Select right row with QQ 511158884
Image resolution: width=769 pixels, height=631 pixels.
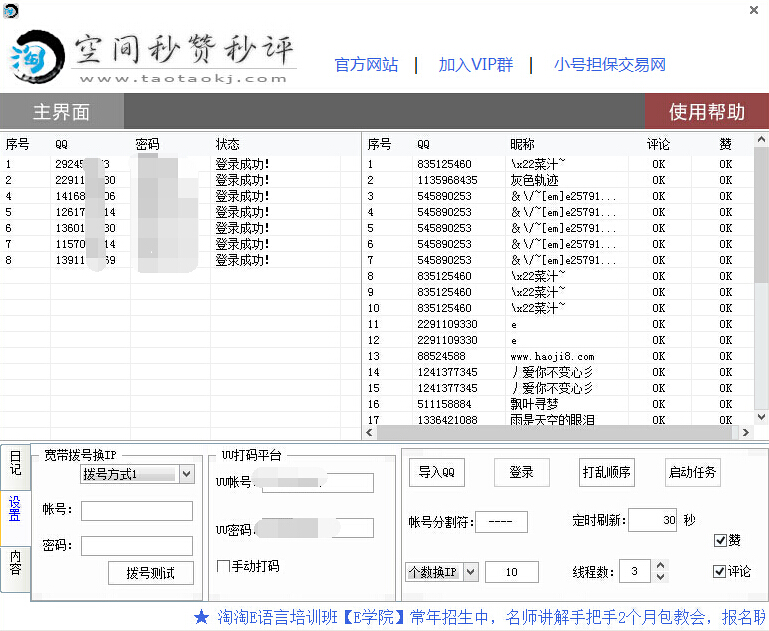point(444,404)
